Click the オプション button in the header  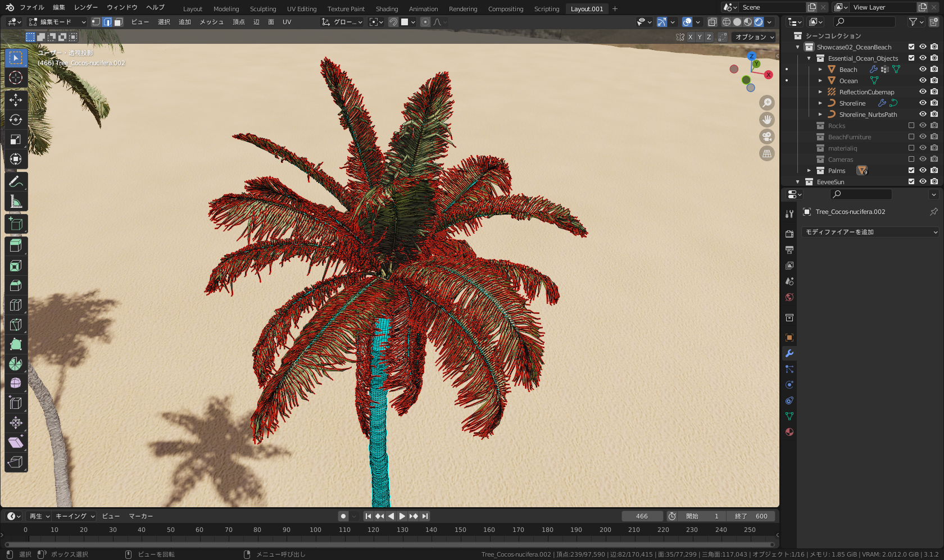pos(753,37)
